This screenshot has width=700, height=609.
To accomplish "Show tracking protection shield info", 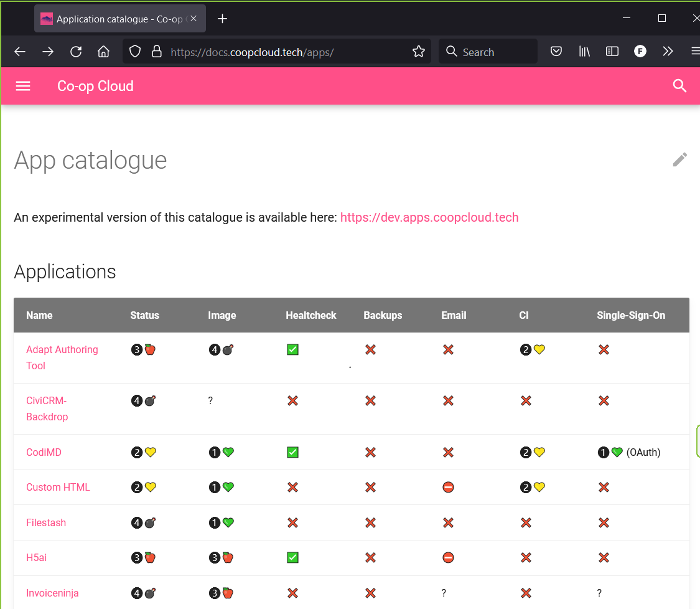I will tap(135, 52).
